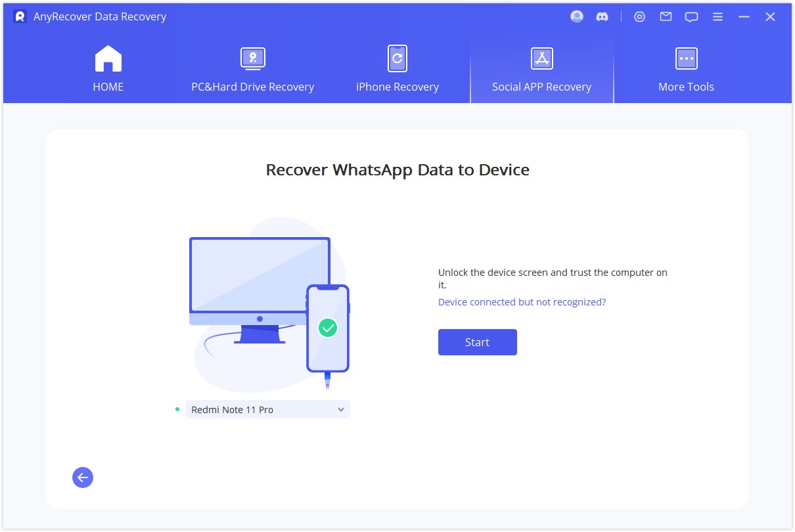
Task: Click the settings gear icon
Action: coord(639,16)
